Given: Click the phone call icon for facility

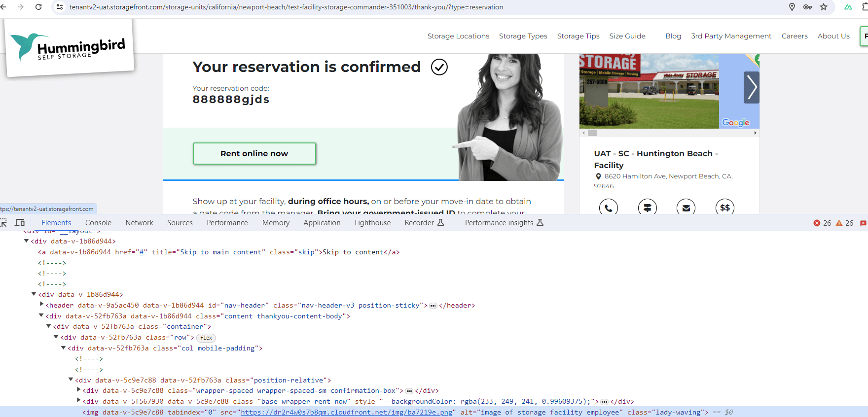Looking at the screenshot, I should point(609,208).
